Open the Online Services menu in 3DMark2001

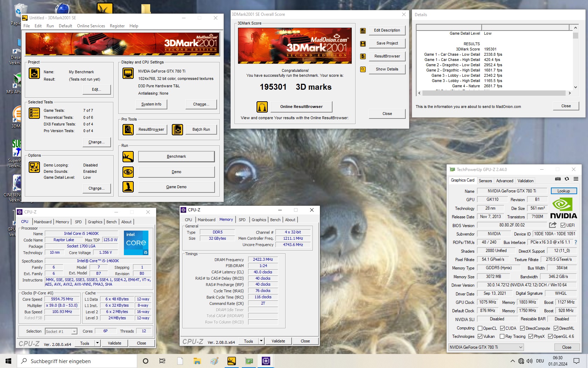point(91,26)
